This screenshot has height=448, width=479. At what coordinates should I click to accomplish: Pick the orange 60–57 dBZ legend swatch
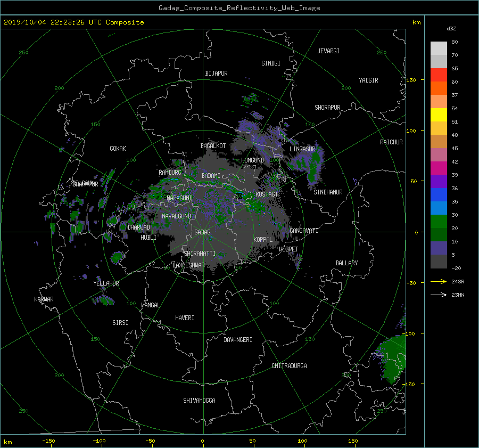pos(439,88)
